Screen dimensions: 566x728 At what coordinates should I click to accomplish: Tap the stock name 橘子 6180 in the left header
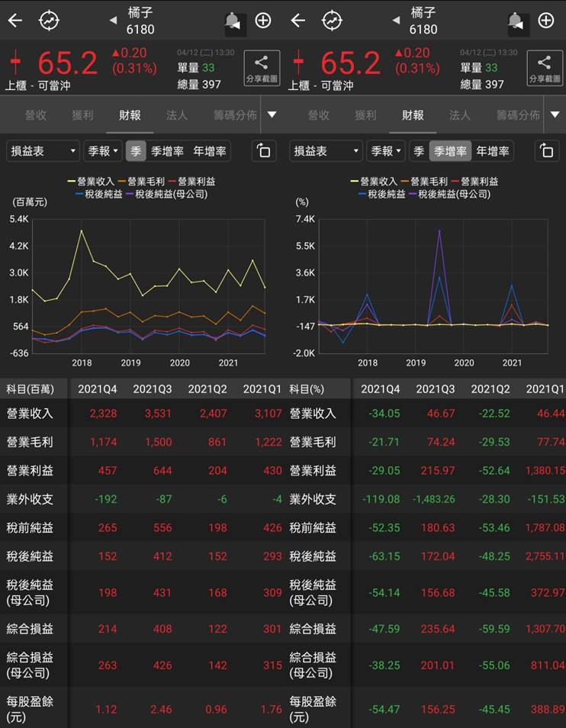140,21
